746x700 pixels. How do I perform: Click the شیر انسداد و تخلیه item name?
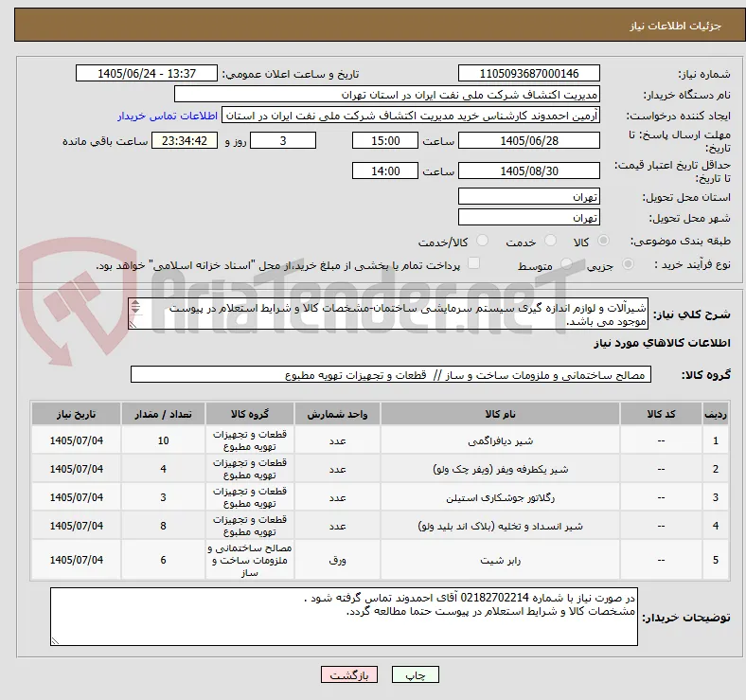500,527
